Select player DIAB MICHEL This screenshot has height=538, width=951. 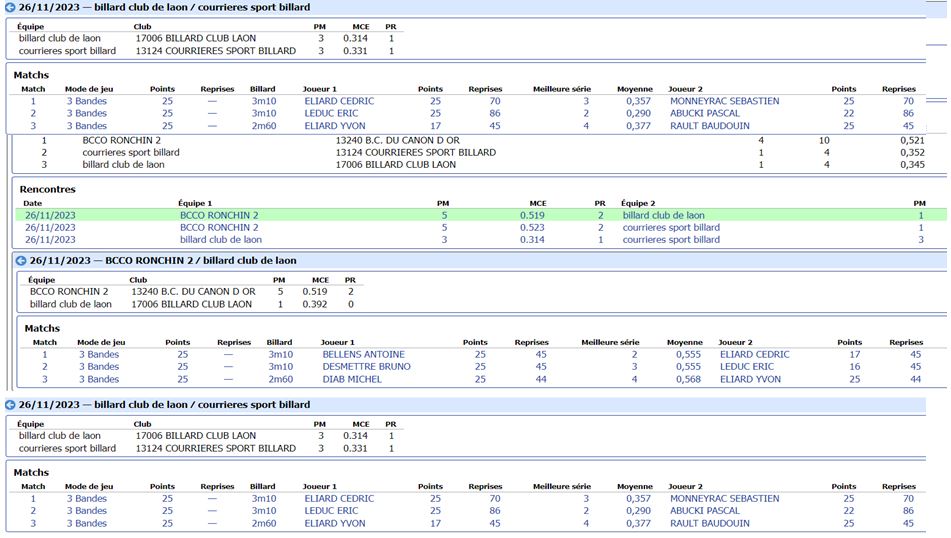click(x=352, y=380)
